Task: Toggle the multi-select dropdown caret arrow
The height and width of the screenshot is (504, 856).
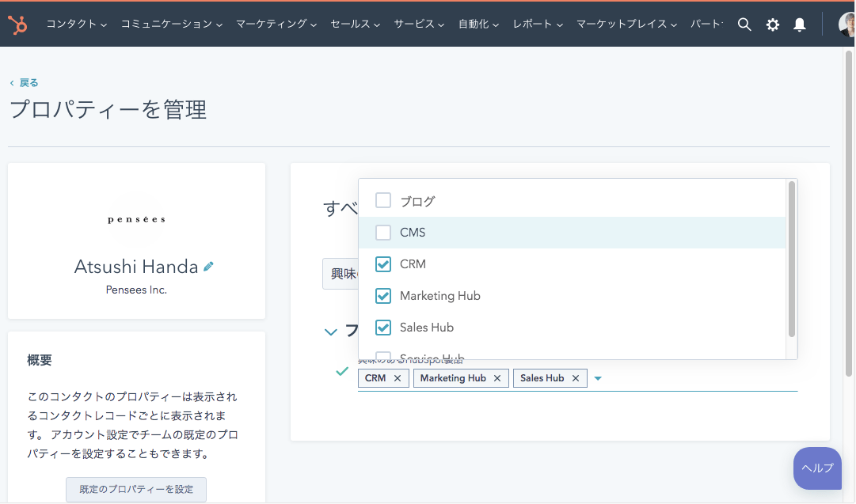Action: click(x=598, y=378)
